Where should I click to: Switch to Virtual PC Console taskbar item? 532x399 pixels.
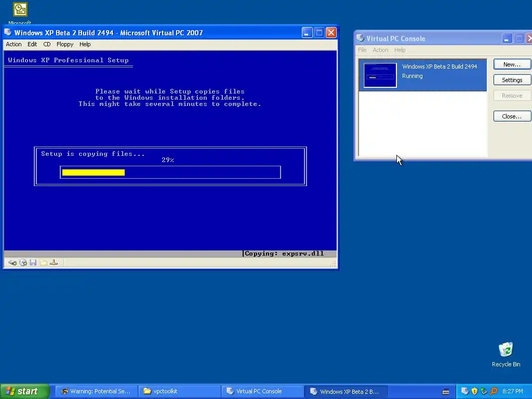262,391
